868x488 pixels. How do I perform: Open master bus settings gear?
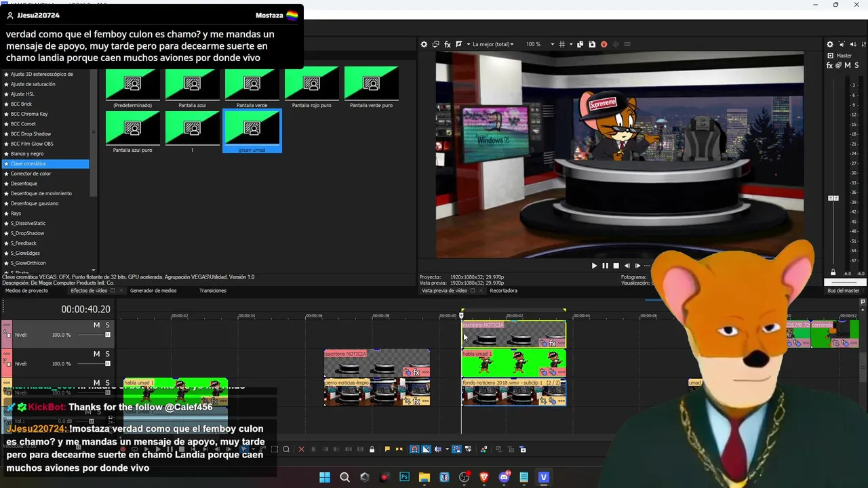830,44
